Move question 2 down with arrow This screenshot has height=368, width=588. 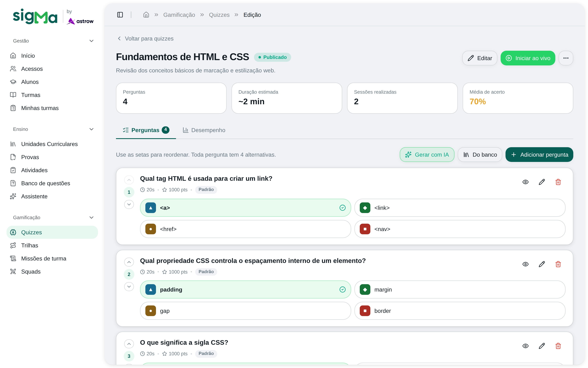pyautogui.click(x=129, y=286)
